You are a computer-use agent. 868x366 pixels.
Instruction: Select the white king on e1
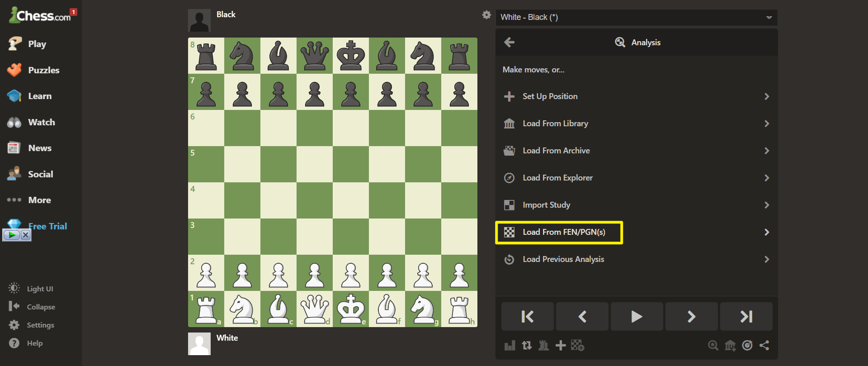pyautogui.click(x=351, y=309)
